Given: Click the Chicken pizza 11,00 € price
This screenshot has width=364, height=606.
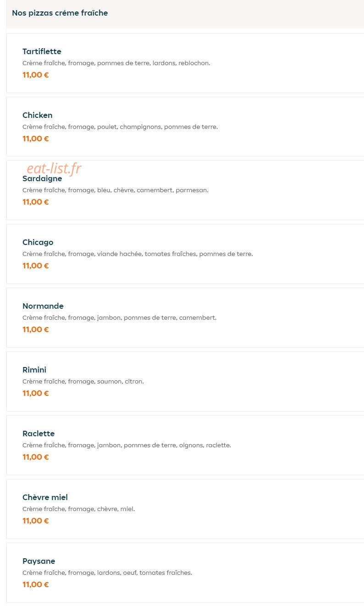Looking at the screenshot, I should pos(35,139).
